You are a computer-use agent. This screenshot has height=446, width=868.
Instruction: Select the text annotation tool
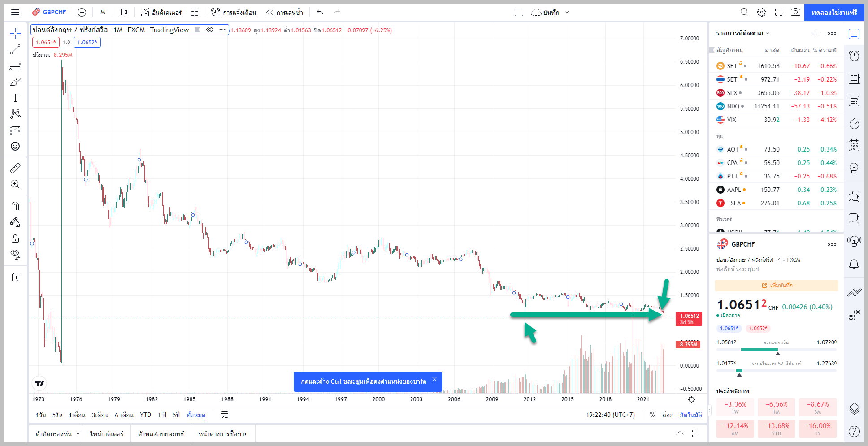pos(15,98)
